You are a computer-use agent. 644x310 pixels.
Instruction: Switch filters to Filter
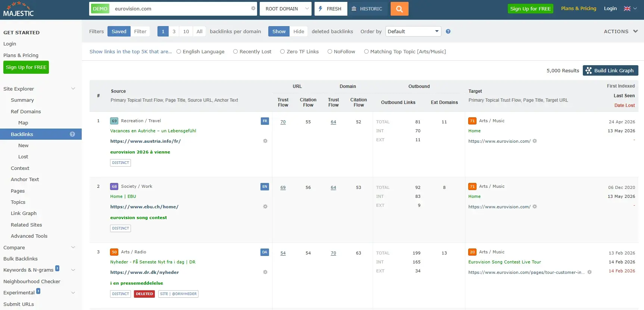coord(140,31)
